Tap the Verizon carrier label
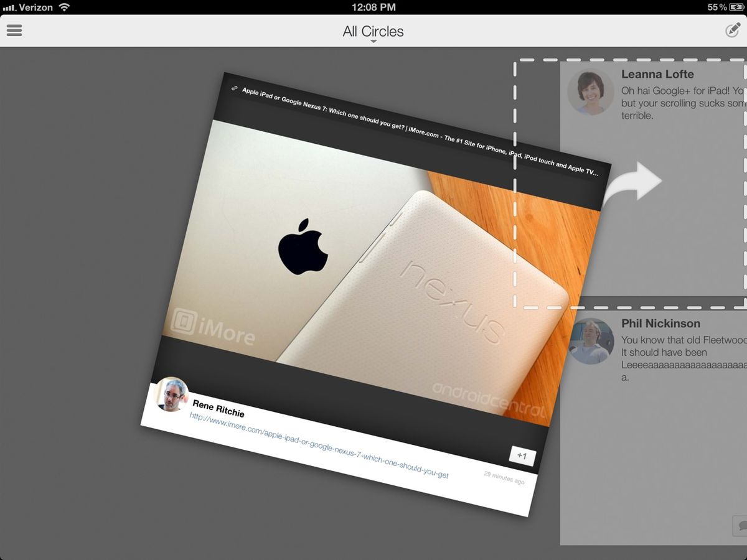 (34, 7)
